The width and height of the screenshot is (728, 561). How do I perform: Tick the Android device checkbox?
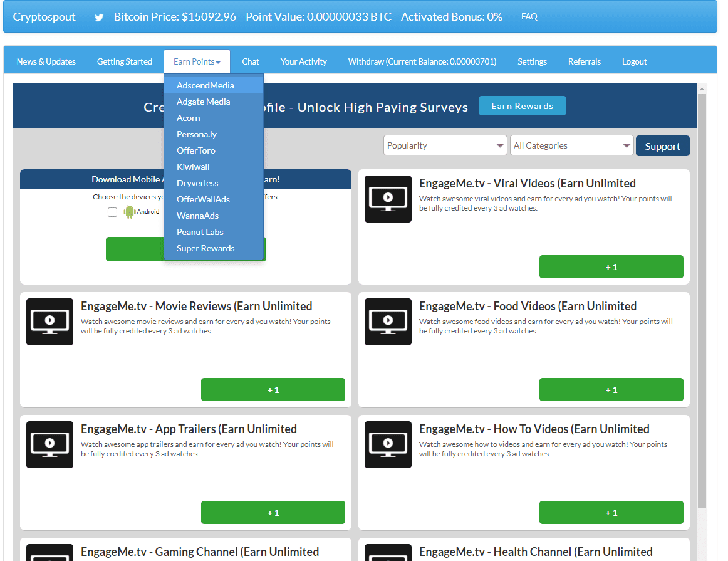(112, 212)
